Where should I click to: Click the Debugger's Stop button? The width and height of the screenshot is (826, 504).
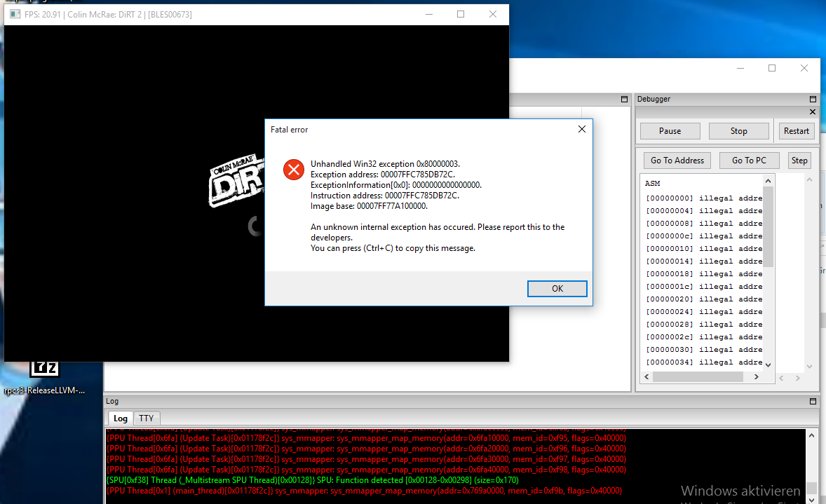point(738,131)
